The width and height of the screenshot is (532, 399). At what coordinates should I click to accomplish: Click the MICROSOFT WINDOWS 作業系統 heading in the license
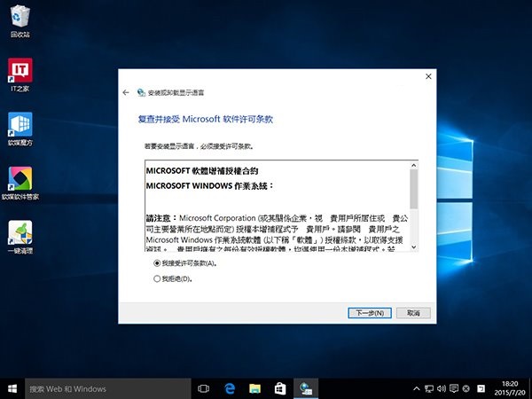[209, 186]
